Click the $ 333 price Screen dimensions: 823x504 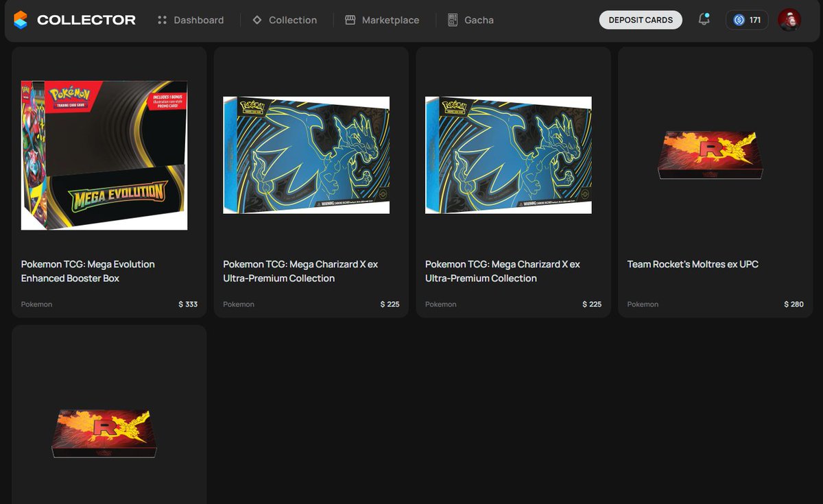[188, 304]
